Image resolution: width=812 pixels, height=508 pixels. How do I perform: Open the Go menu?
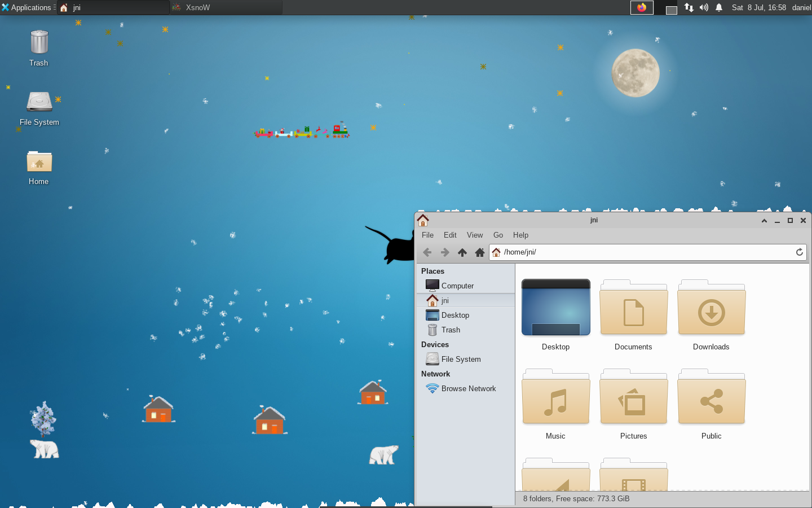(498, 235)
